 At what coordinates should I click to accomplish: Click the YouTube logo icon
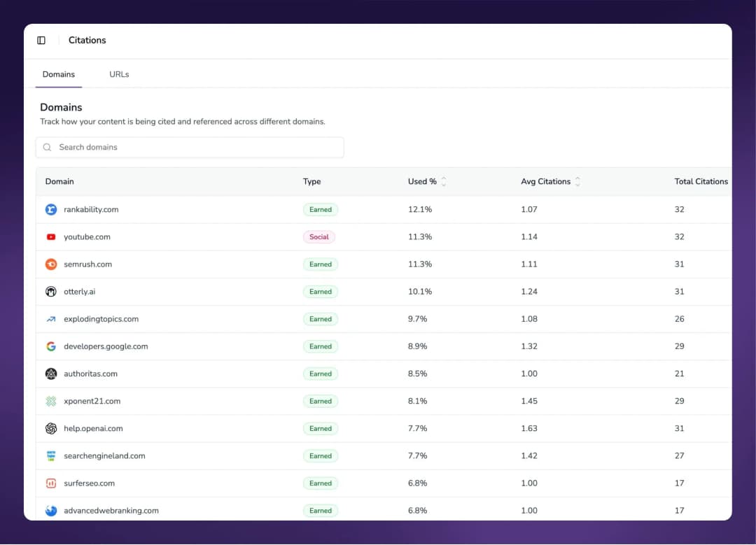click(x=51, y=237)
